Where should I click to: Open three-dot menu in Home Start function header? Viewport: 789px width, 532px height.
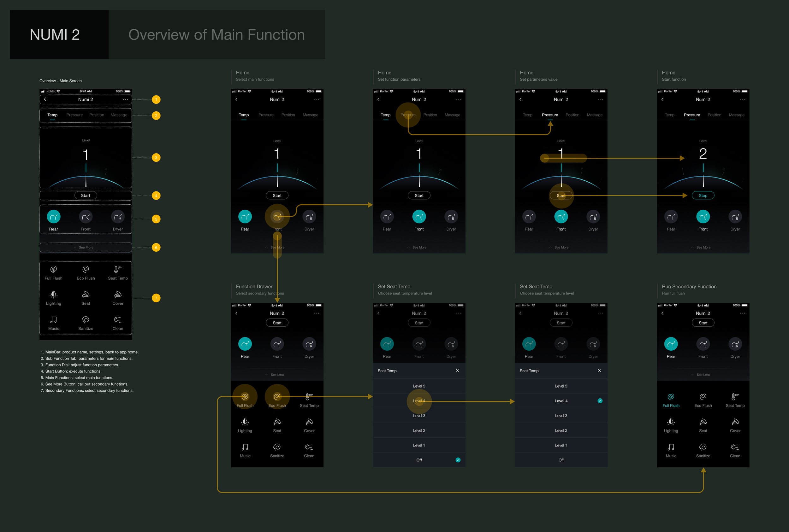point(743,99)
